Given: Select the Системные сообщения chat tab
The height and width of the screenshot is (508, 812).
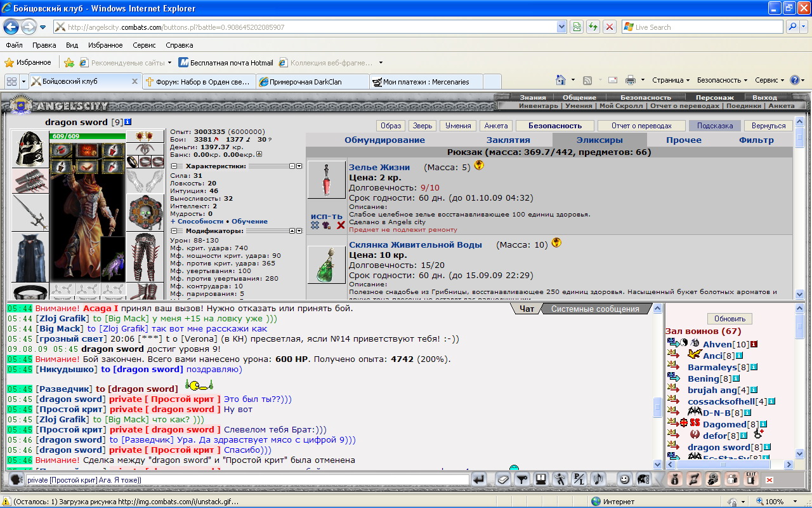Looking at the screenshot, I should (x=595, y=309).
